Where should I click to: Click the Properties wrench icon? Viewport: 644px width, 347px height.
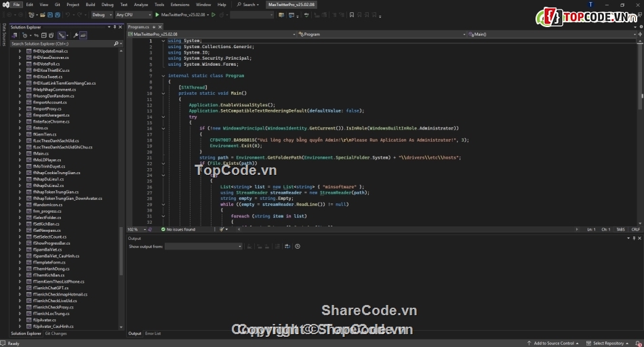coord(75,35)
